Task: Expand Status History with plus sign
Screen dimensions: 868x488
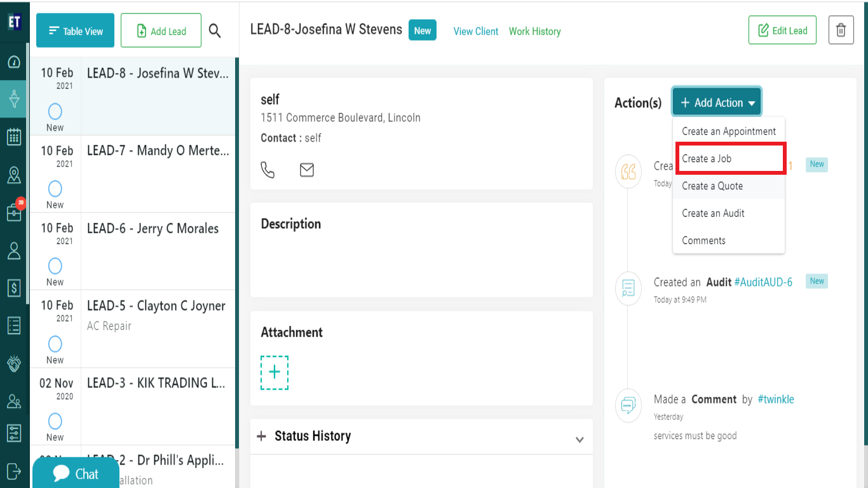Action: [261, 436]
